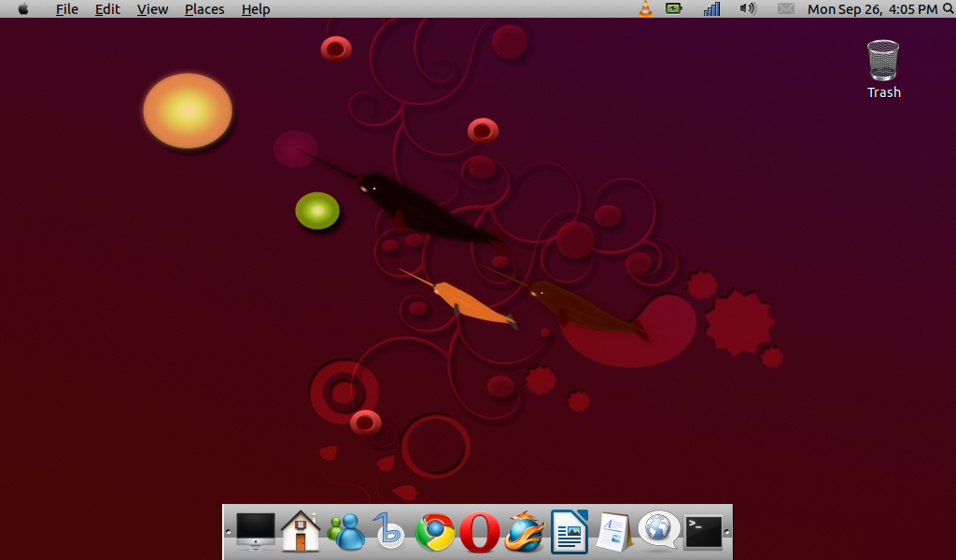
Task: Open the mail envelope messaging indicator
Action: pos(786,8)
